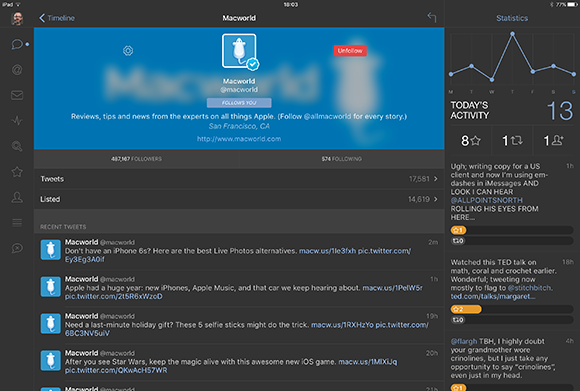The width and height of the screenshot is (580, 391).
Task: Open the Tweets row showing 17,581
Action: [239, 179]
